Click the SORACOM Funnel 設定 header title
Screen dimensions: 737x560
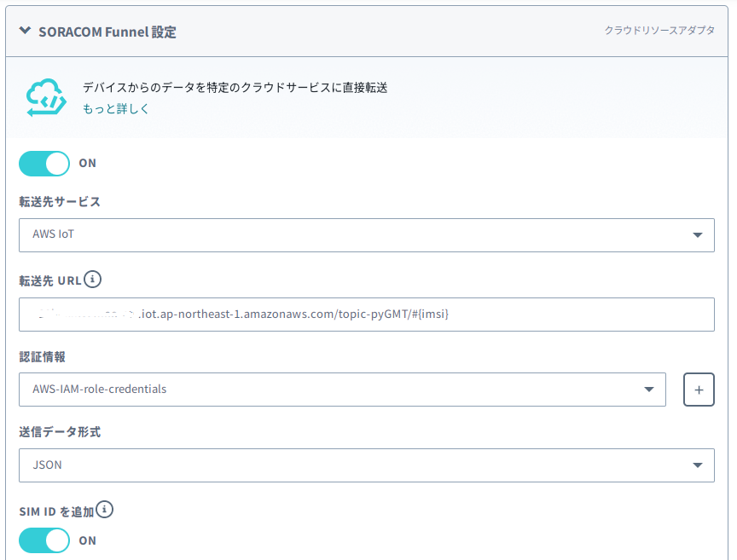coord(107,32)
